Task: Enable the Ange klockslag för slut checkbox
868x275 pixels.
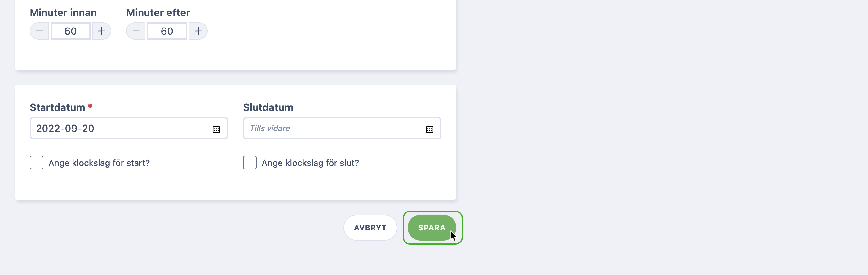Action: [250, 163]
